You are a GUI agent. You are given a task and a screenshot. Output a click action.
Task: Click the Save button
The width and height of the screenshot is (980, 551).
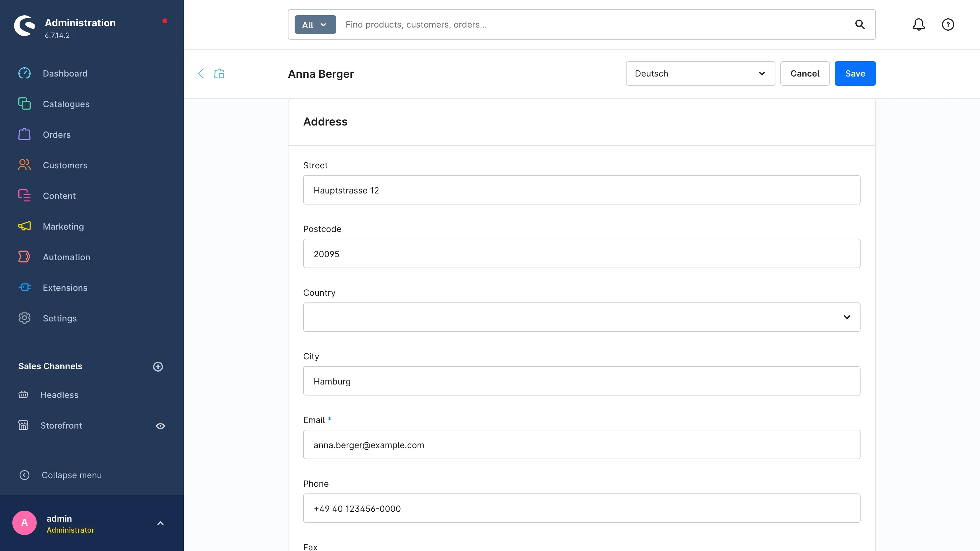coord(855,74)
